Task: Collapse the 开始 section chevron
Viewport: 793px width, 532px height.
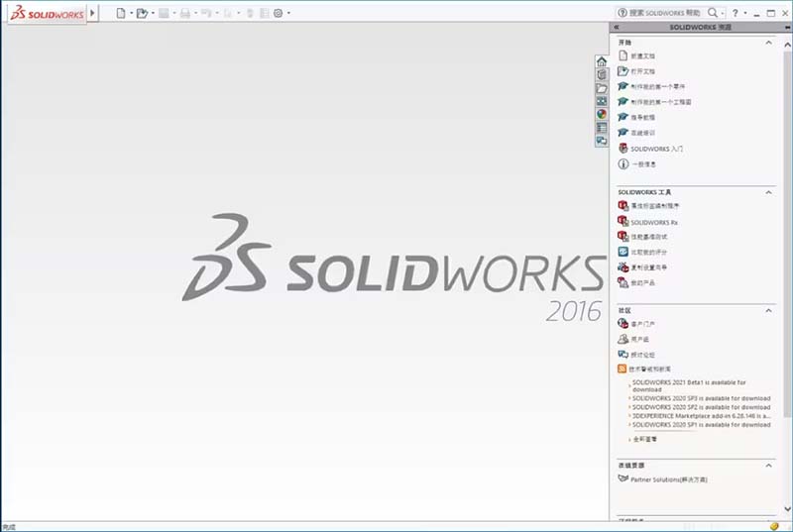Action: [769, 43]
